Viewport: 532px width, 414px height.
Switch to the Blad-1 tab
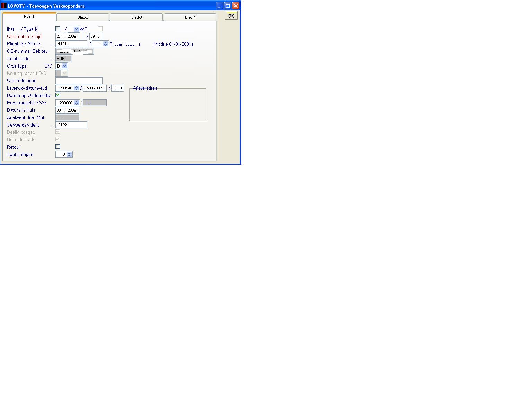29,17
